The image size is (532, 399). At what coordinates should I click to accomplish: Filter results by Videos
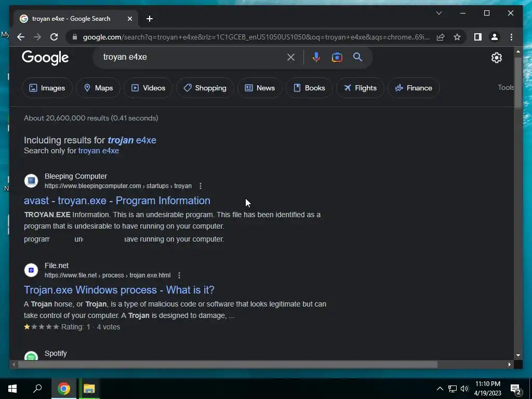(x=148, y=88)
